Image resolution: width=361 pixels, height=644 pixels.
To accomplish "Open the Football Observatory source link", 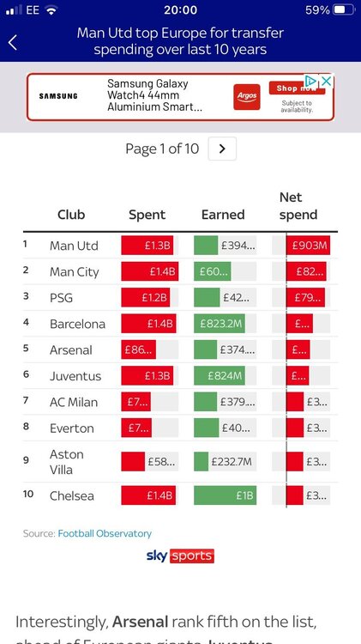I will [105, 533].
